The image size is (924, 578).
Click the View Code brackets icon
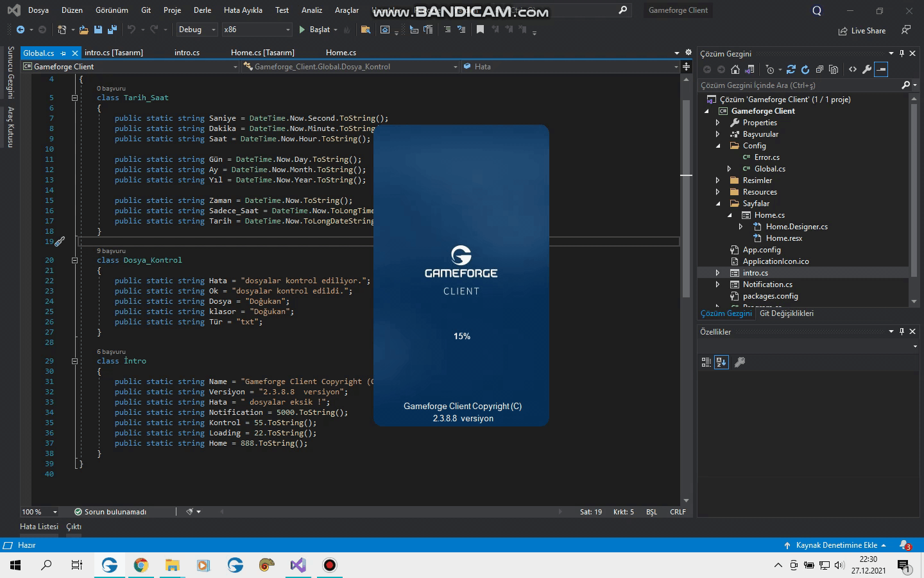click(853, 69)
